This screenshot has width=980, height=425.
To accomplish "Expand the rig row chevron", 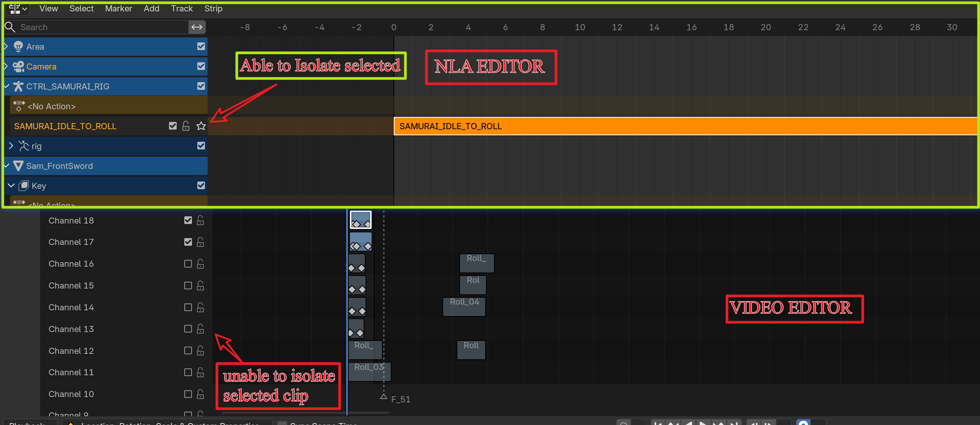I will (11, 146).
